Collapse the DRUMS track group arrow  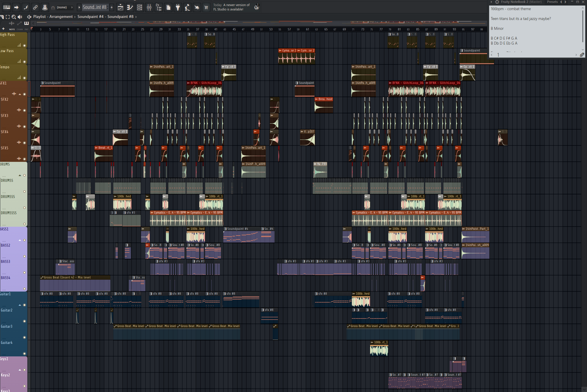[20, 175]
